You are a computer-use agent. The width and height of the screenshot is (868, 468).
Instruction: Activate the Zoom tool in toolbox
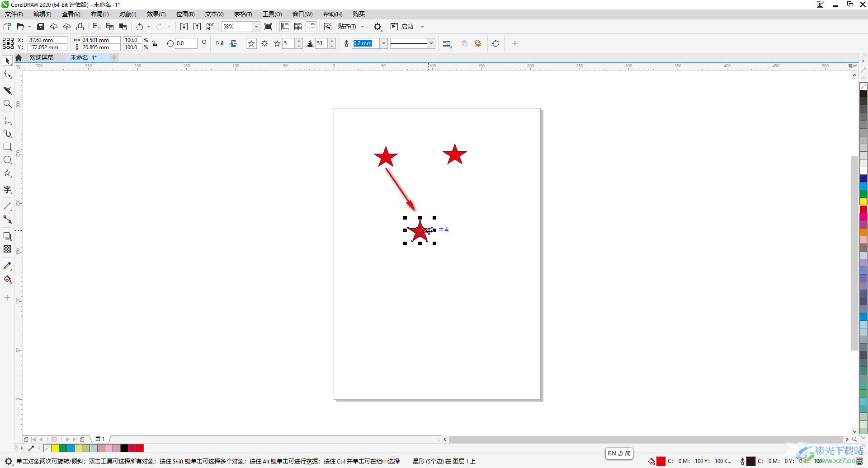tap(7, 104)
